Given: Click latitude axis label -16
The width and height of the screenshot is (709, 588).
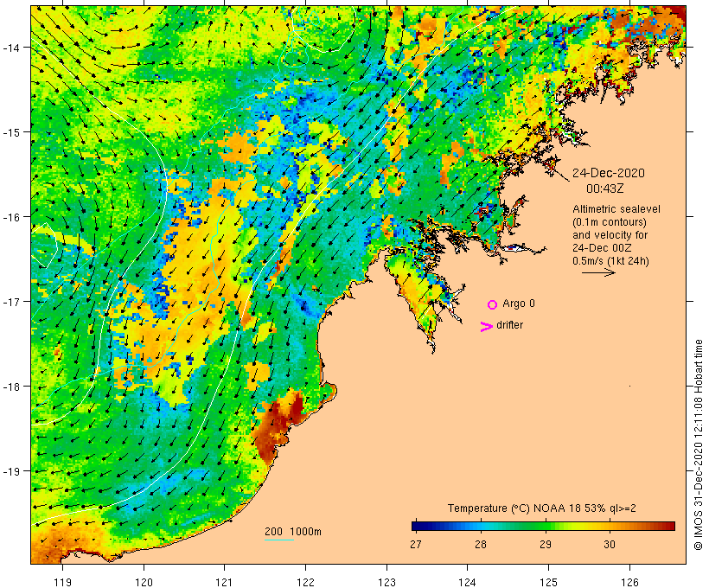Looking at the screenshot, I should 10,217.
